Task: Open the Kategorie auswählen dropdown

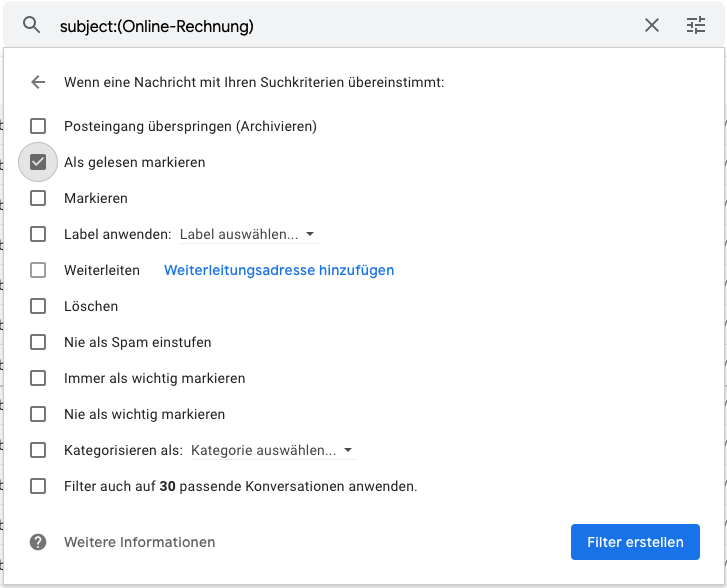Action: [x=274, y=450]
